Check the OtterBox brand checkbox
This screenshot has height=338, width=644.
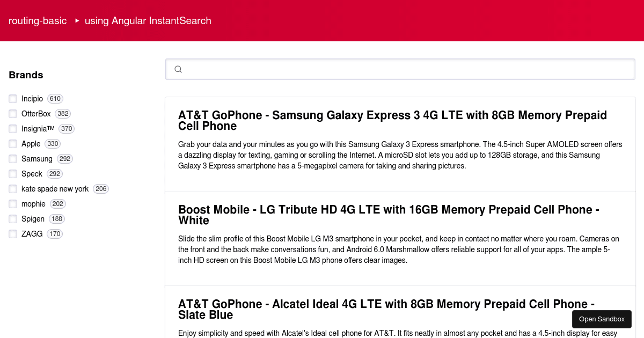[x=13, y=114]
